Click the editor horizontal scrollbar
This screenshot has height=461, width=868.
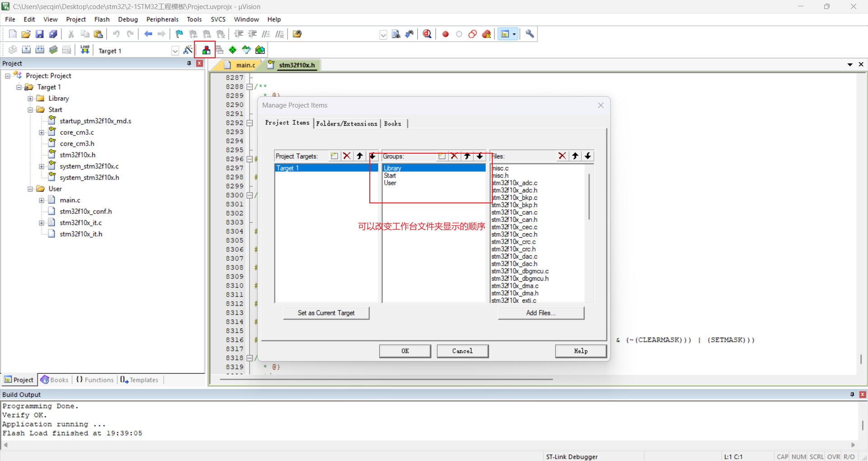pos(387,379)
